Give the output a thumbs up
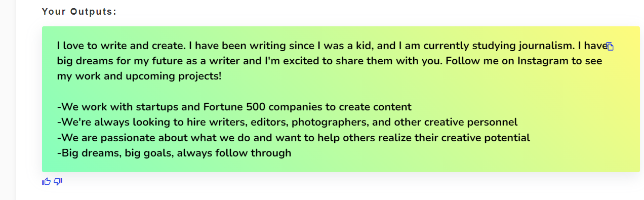This screenshot has width=644, height=200. 47,181
